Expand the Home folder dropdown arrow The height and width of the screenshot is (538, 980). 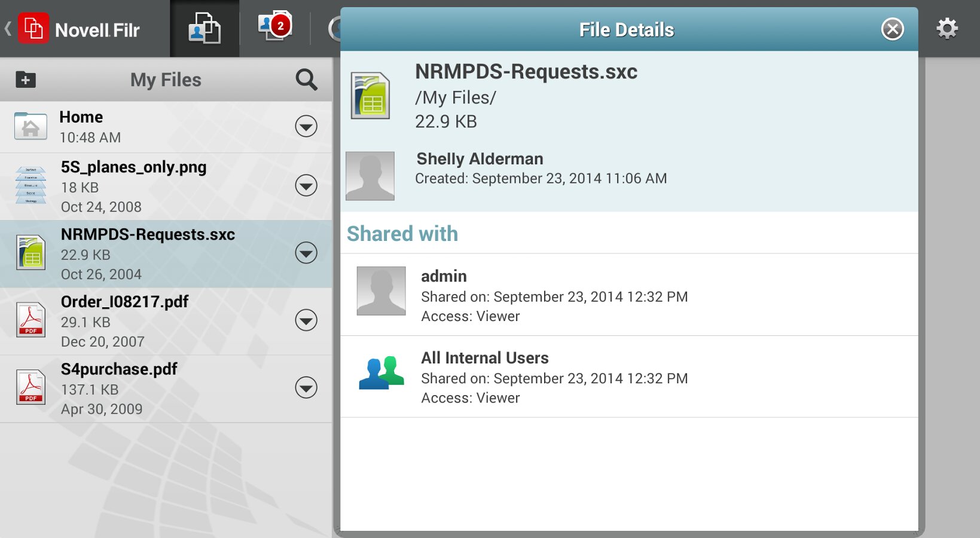click(306, 126)
